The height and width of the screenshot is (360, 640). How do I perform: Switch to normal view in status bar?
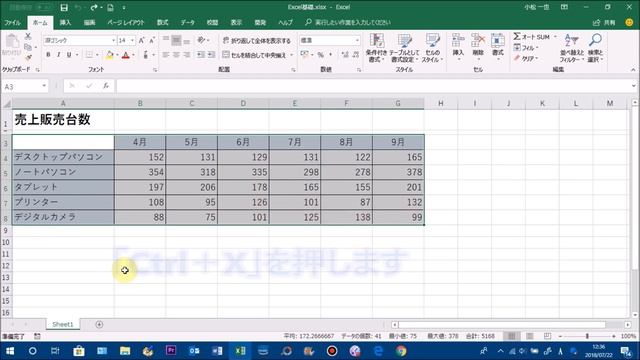[511, 336]
